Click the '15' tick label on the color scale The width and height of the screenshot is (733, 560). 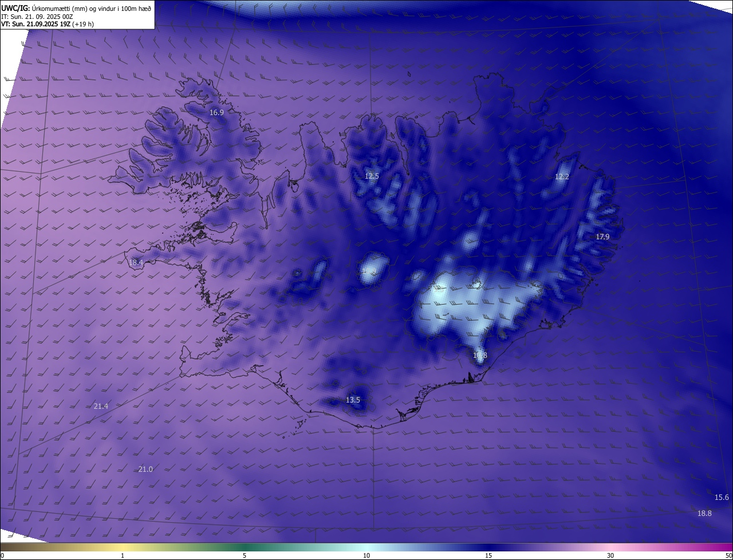pos(488,555)
